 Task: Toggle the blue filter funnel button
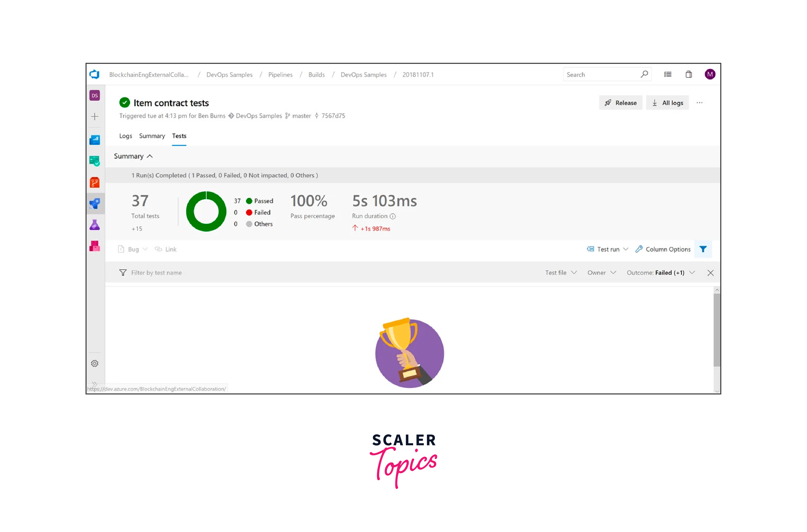(703, 249)
